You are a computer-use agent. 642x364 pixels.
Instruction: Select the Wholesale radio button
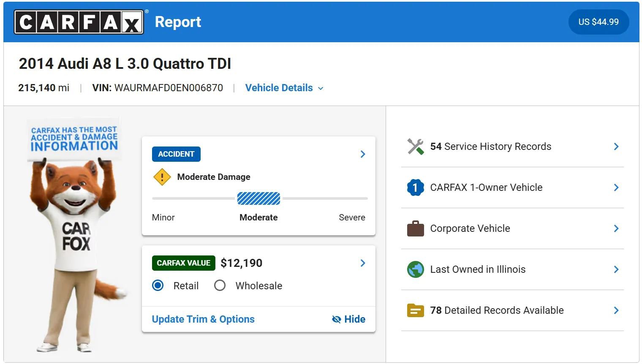(220, 285)
